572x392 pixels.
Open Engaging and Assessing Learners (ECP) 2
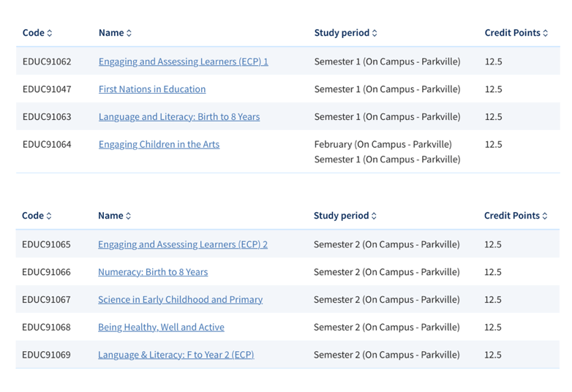[183, 245]
